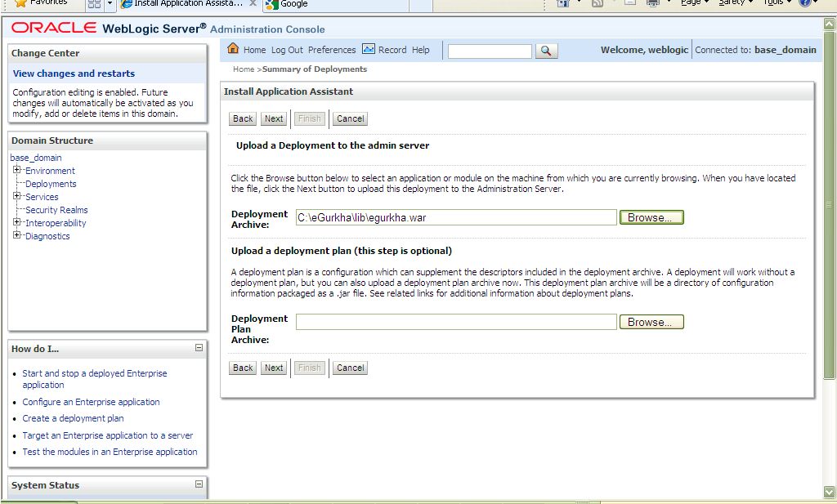Click the 'Install Application Assistant' panel heading

click(x=289, y=91)
